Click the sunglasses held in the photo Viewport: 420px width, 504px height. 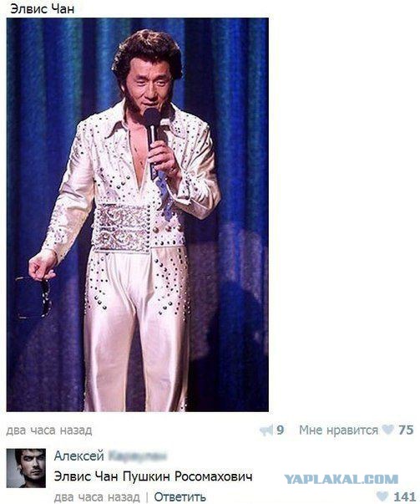pos(33,297)
